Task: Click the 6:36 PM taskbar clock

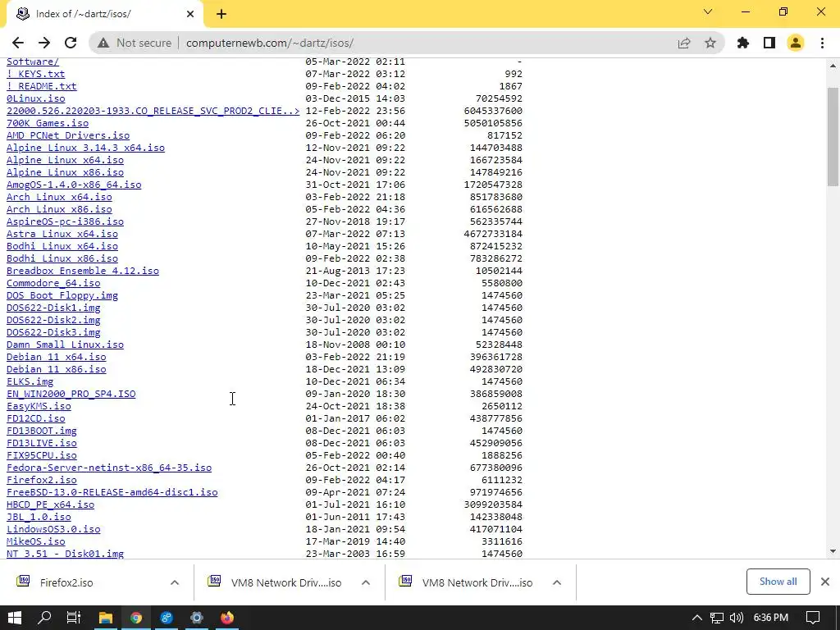Action: click(x=770, y=618)
